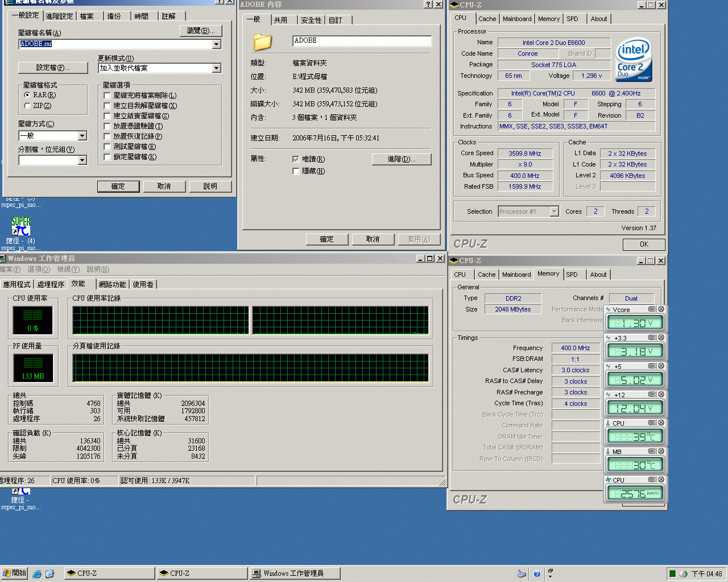Close the Vcore voltage widget
Image resolution: width=728 pixels, height=582 pixels.
(x=661, y=309)
